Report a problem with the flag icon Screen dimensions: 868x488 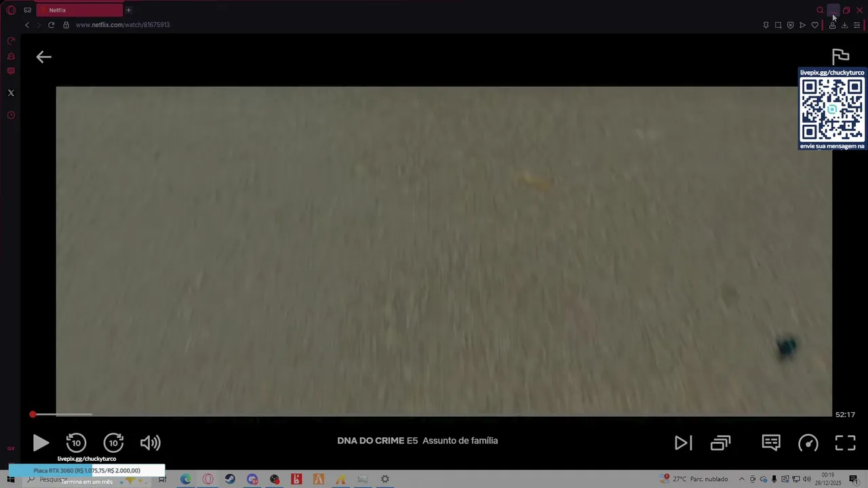[x=840, y=57]
